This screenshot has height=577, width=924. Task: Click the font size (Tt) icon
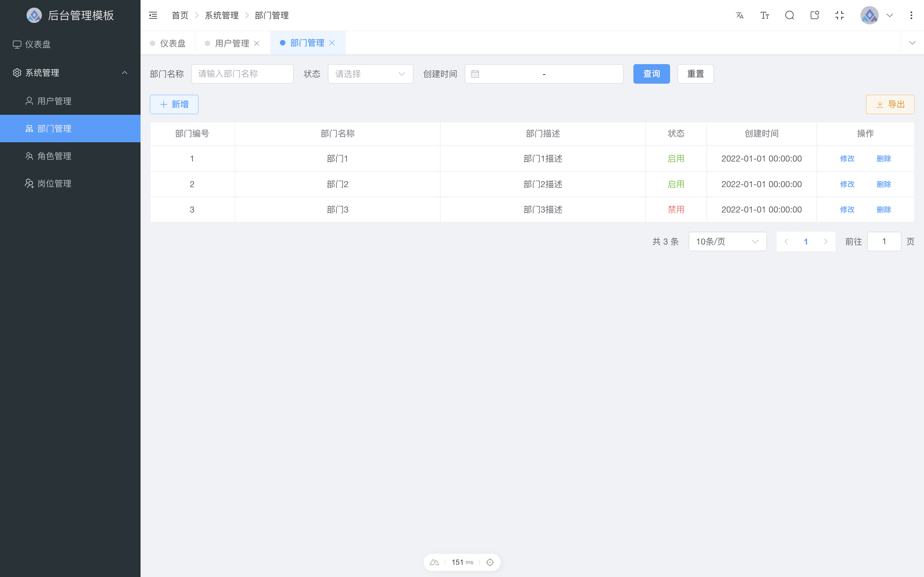tap(765, 15)
